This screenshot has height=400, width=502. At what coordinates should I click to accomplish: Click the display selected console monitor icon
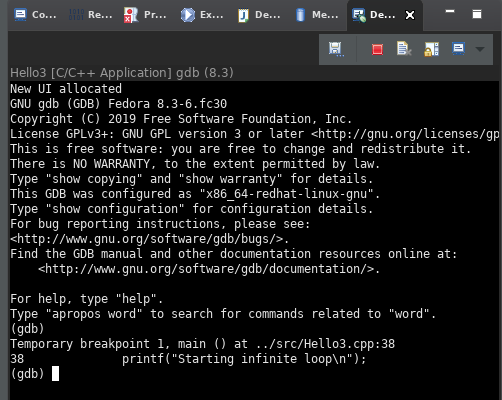coord(459,49)
